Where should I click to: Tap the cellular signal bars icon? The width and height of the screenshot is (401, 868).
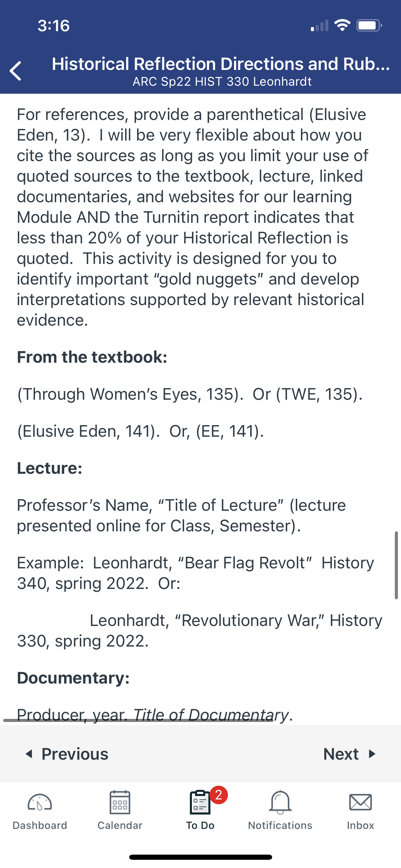click(319, 26)
